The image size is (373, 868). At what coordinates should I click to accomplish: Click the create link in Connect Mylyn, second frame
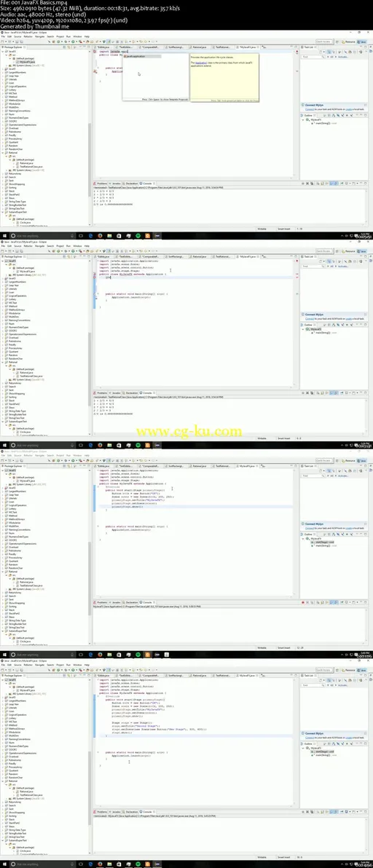coord(349,318)
